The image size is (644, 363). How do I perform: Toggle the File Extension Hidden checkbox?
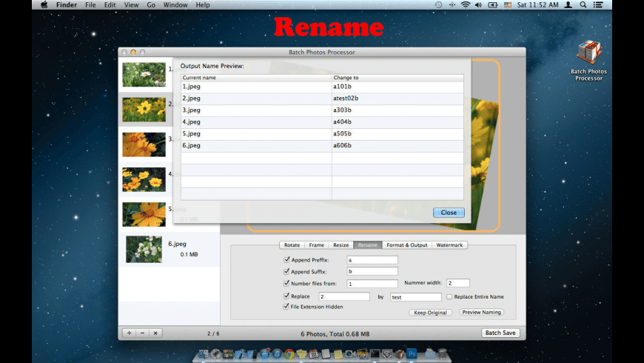coord(286,307)
